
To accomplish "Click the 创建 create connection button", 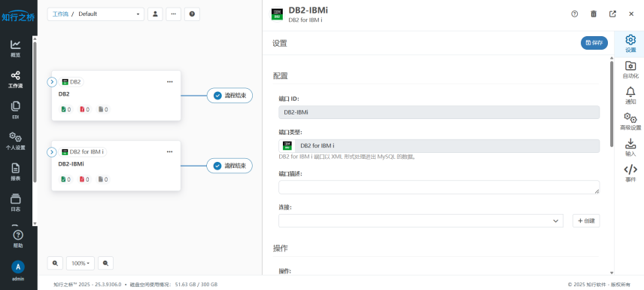I will pyautogui.click(x=586, y=221).
